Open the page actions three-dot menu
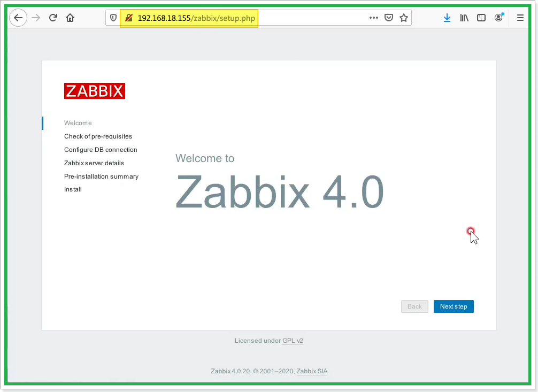Viewport: 538px width, 392px height. (374, 18)
